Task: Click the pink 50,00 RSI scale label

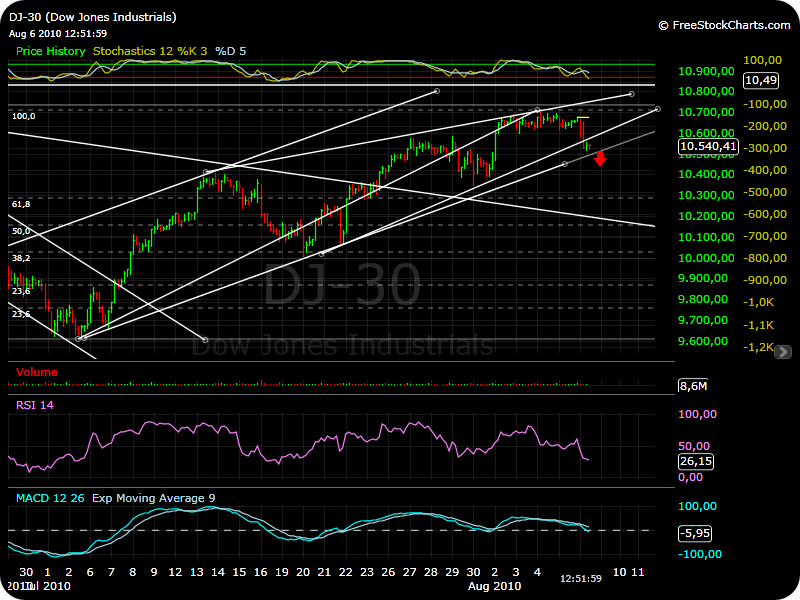Action: (x=694, y=446)
